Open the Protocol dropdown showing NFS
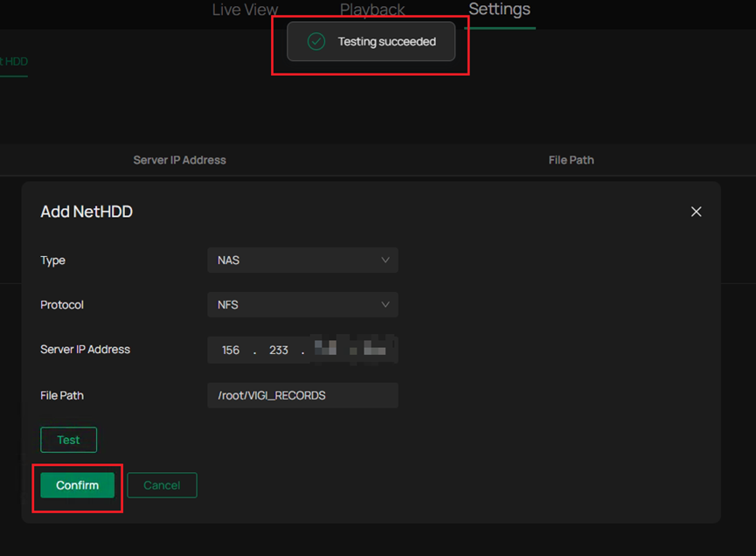The height and width of the screenshot is (556, 756). (x=302, y=304)
